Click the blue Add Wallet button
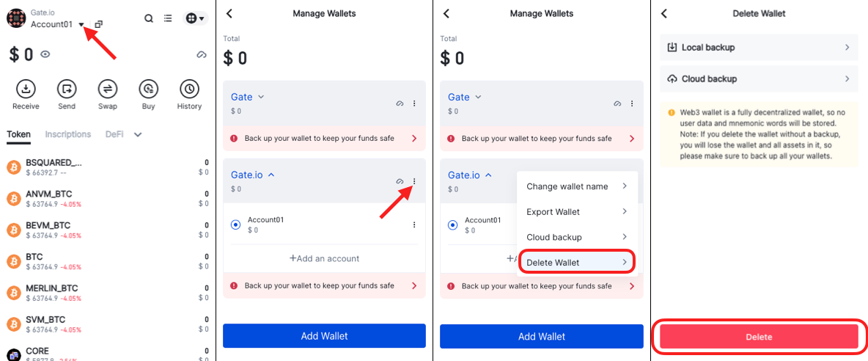Image resolution: width=868 pixels, height=361 pixels. (324, 336)
